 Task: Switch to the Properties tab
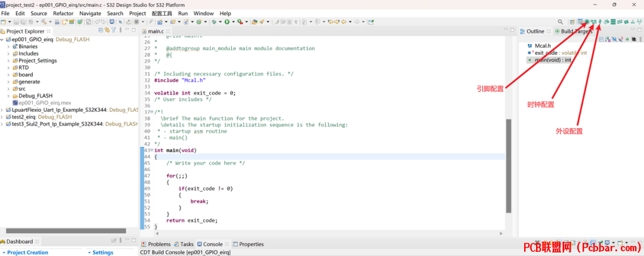pyautogui.click(x=248, y=244)
